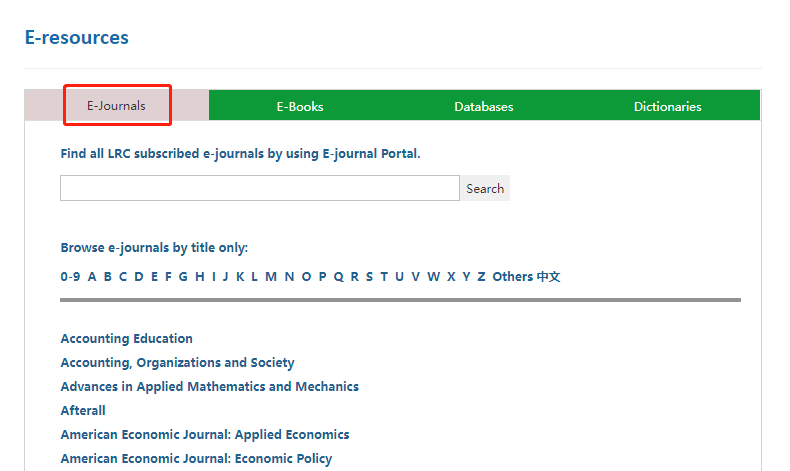Open the Others e-journal listing

click(512, 277)
